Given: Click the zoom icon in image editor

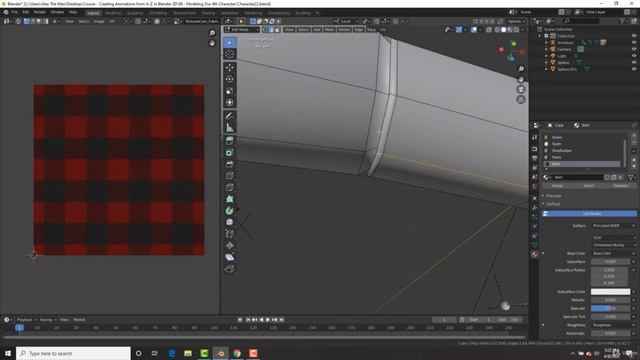Looking at the screenshot, I should pos(212,33).
